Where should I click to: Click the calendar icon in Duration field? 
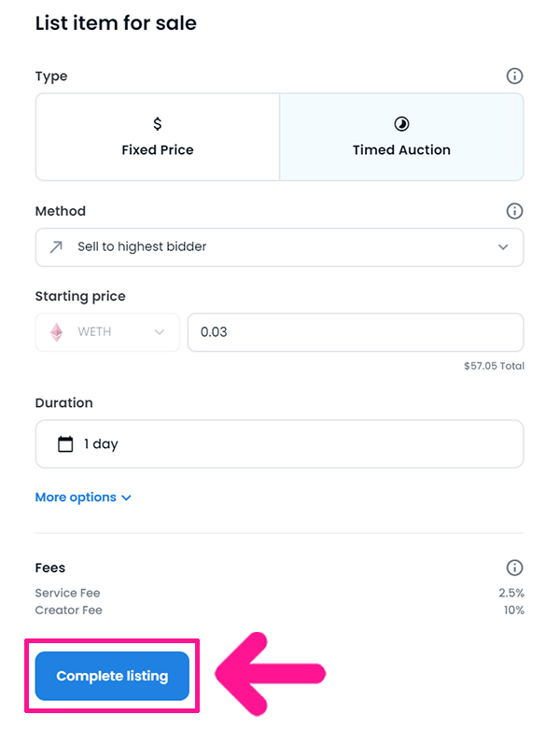(65, 444)
